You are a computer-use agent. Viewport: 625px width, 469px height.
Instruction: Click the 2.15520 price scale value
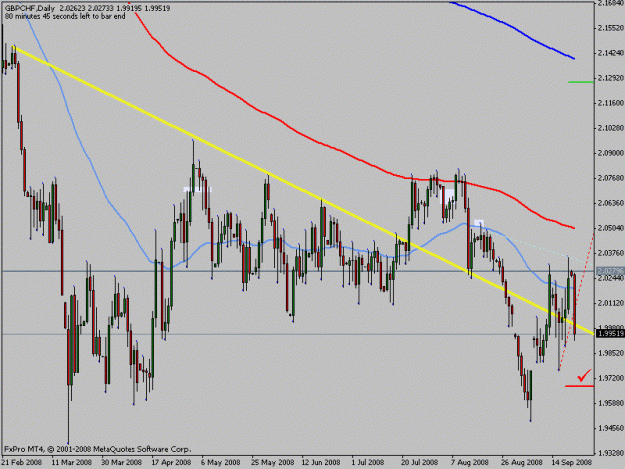610,27
